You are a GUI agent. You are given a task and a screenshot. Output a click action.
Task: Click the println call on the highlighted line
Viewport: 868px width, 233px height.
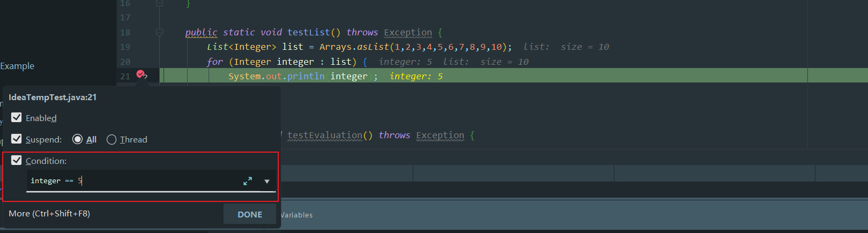point(306,76)
